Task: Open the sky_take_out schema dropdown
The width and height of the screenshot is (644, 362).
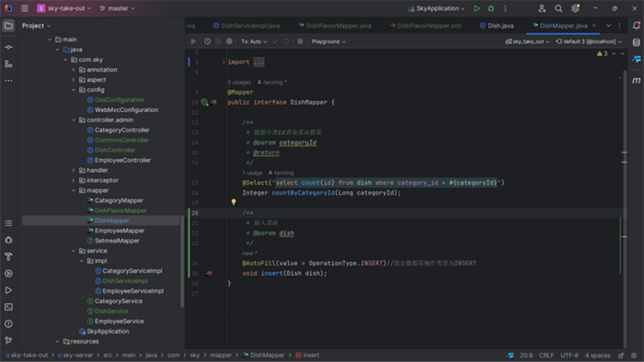Action: tap(527, 41)
